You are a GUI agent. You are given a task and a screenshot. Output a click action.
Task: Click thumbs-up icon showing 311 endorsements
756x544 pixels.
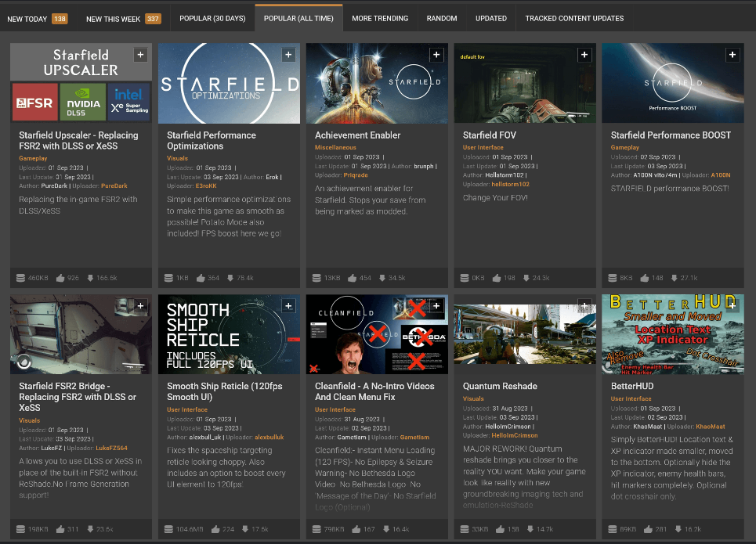pos(60,529)
